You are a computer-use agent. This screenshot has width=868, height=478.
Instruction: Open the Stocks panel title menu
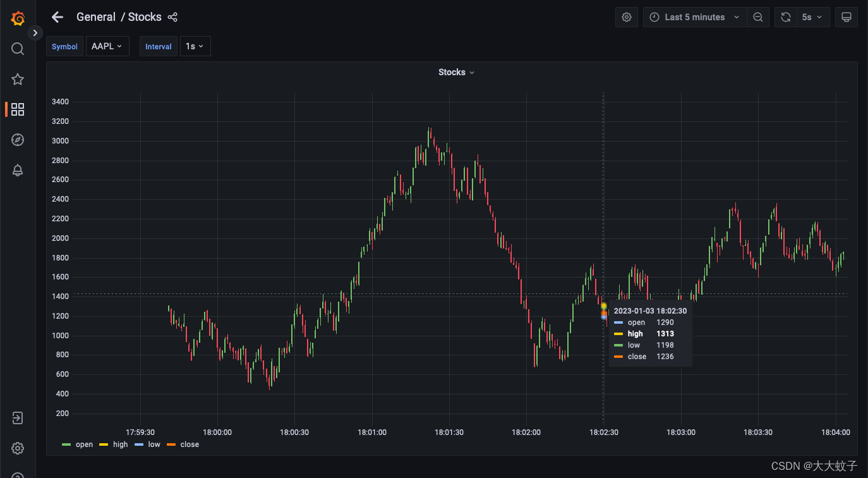(456, 72)
